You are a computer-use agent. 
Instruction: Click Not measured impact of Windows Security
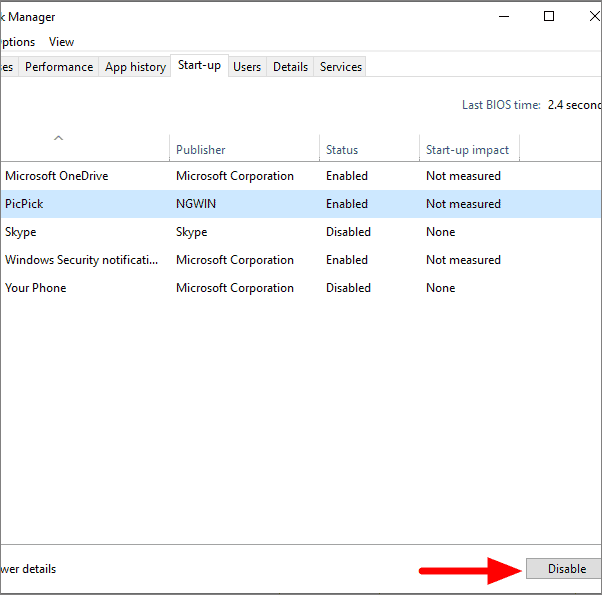[463, 260]
